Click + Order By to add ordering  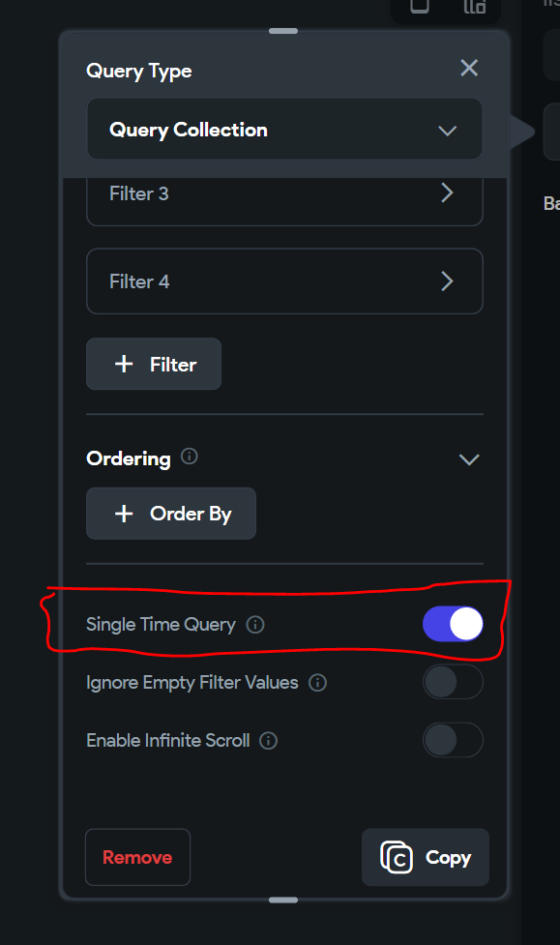pyautogui.click(x=170, y=514)
